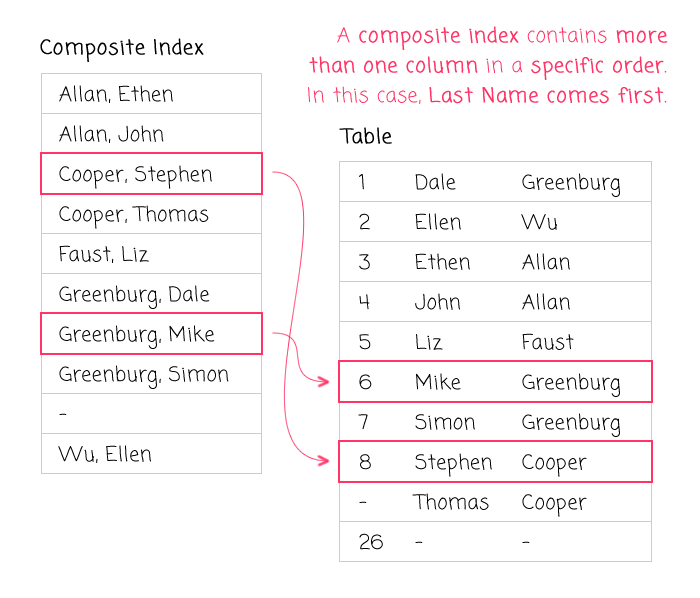700x598 pixels.
Task: Click the "Table" heading label
Action: (366, 136)
